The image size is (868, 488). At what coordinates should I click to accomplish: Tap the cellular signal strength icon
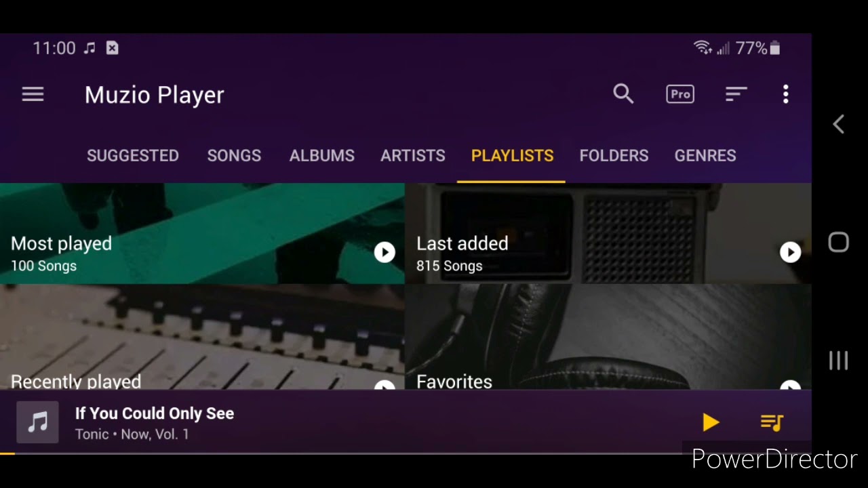[x=723, y=48]
